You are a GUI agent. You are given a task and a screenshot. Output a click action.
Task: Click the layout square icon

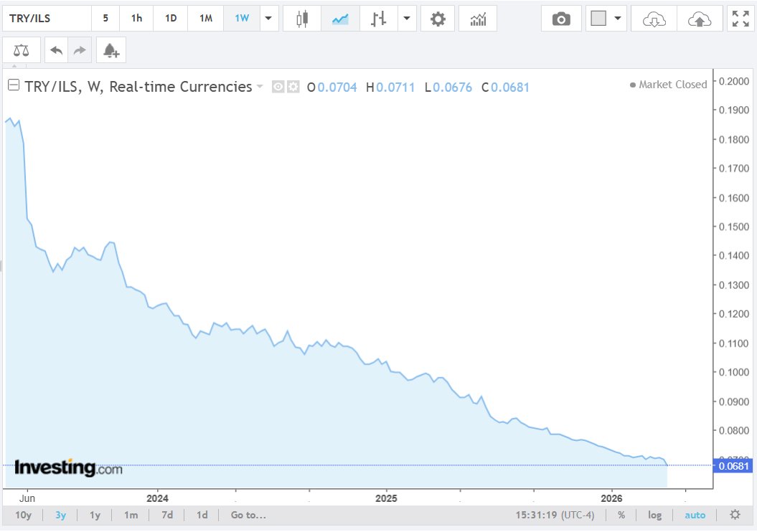[598, 19]
